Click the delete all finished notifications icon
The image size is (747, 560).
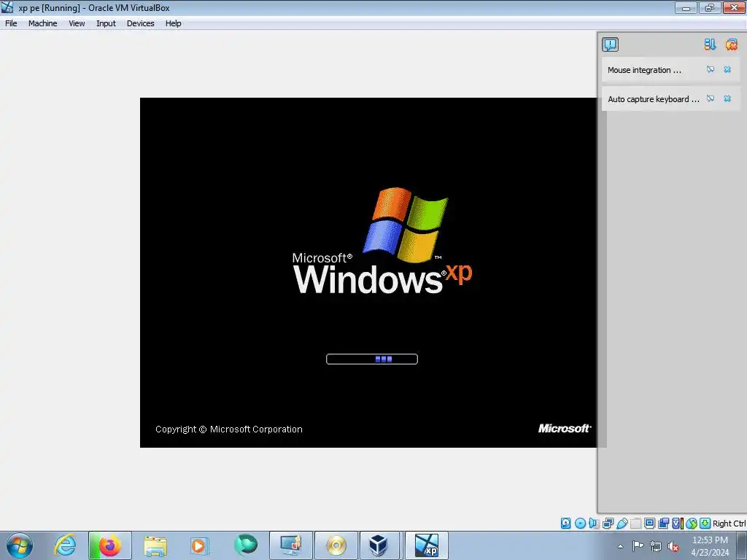click(x=731, y=44)
